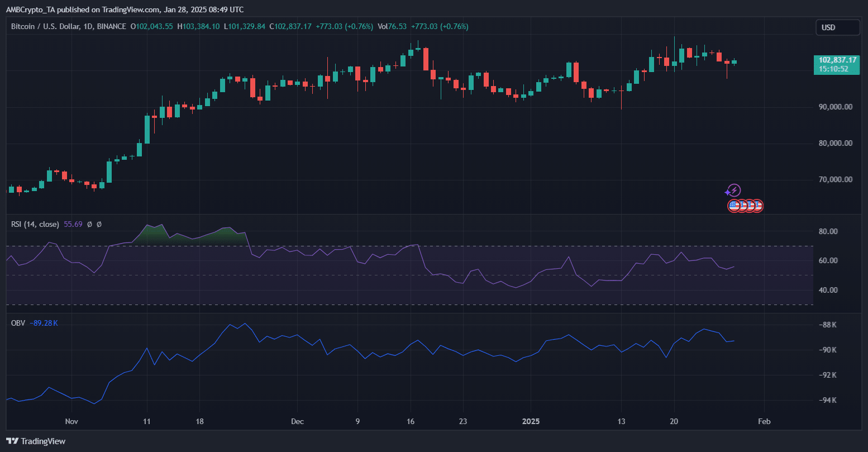Screen dimensions: 868x452
Task: Click the current price label 102,837.17
Action: coord(837,60)
